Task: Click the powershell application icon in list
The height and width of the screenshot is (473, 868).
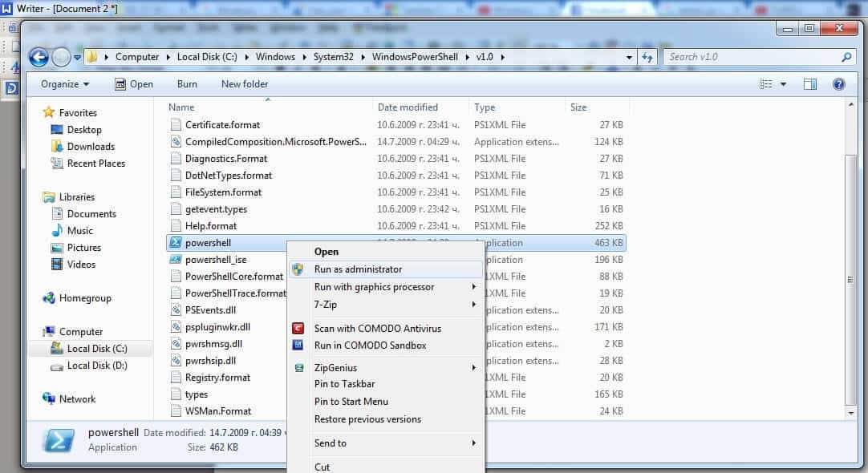Action: [x=176, y=242]
